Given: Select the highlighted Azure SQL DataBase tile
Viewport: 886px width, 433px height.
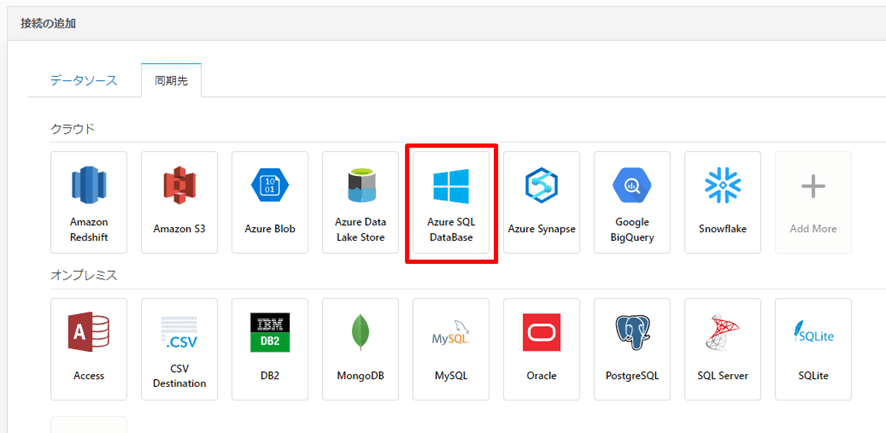Looking at the screenshot, I should point(450,203).
